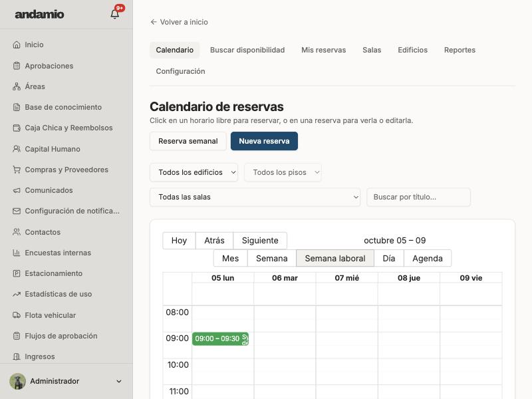
Task: Click the Contactos users icon
Action: coord(16,232)
